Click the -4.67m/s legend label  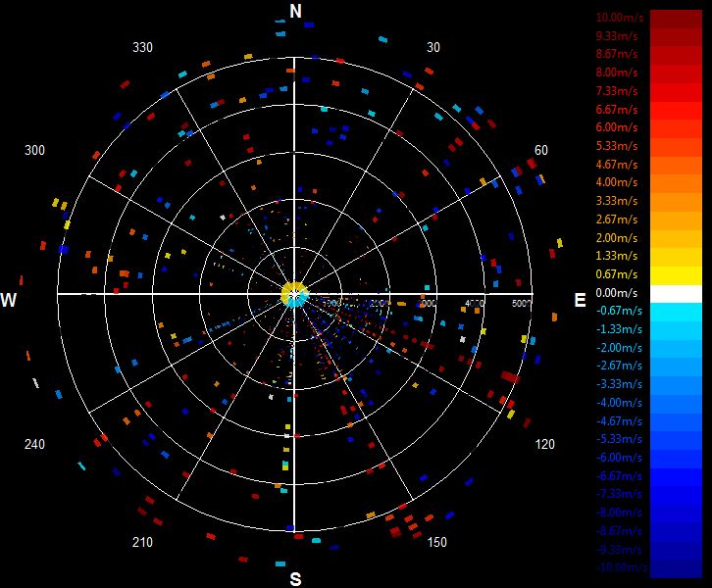point(620,421)
